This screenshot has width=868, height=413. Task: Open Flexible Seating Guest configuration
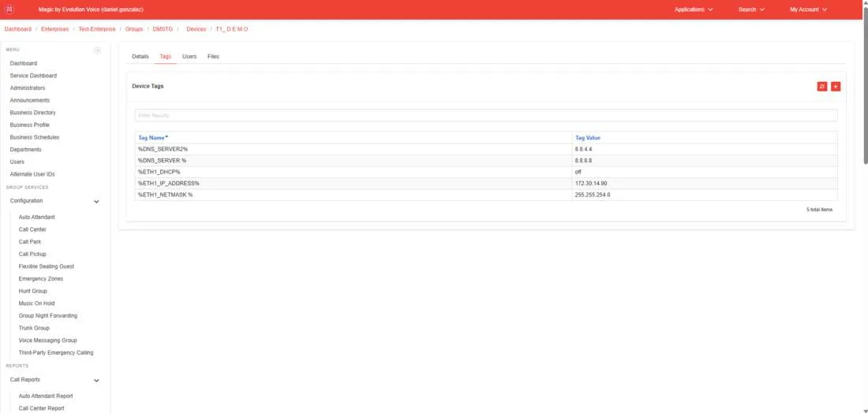[x=46, y=266]
